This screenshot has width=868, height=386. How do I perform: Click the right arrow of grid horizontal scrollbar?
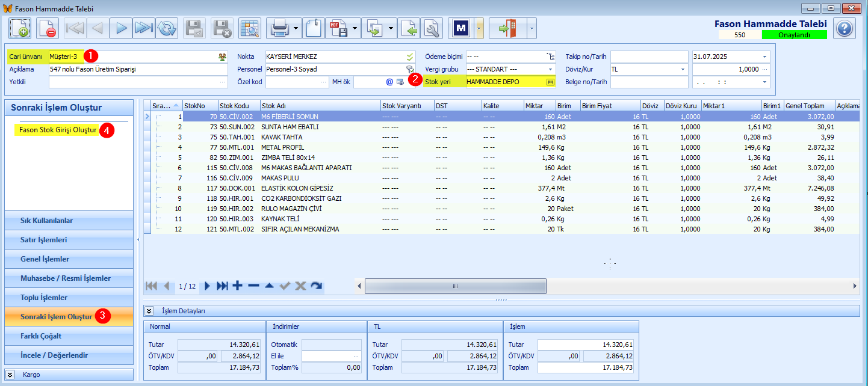point(855,286)
